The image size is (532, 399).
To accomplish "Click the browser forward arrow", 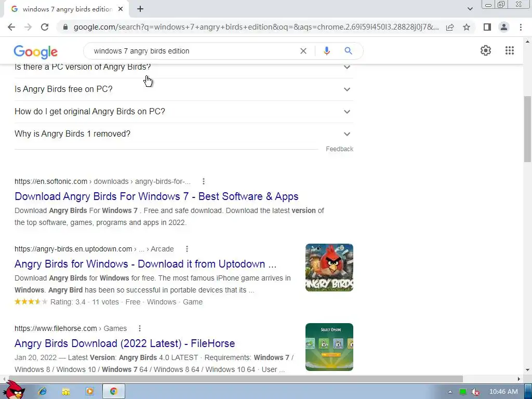I will pyautogui.click(x=28, y=27).
